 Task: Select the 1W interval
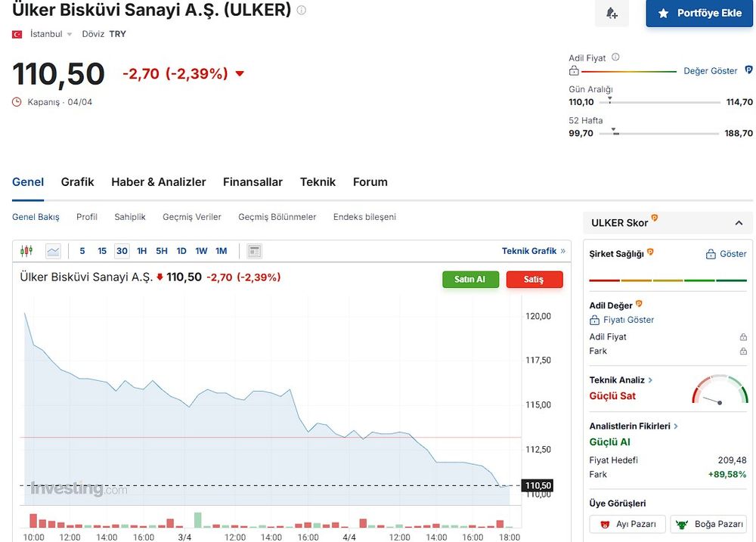(201, 251)
